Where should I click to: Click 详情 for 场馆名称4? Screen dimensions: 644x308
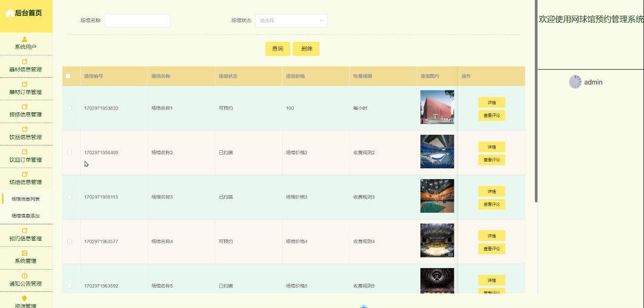[492, 236]
